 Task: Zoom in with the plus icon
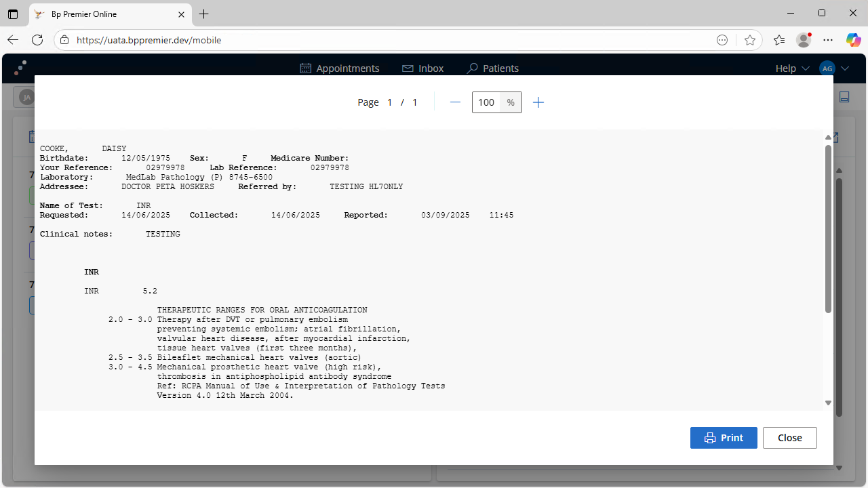(538, 102)
